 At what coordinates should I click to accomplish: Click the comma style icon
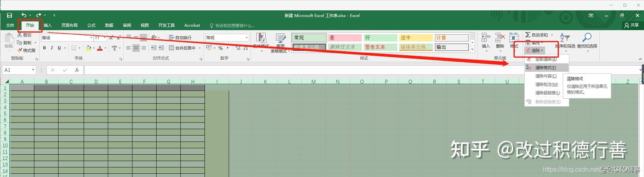click(228, 48)
